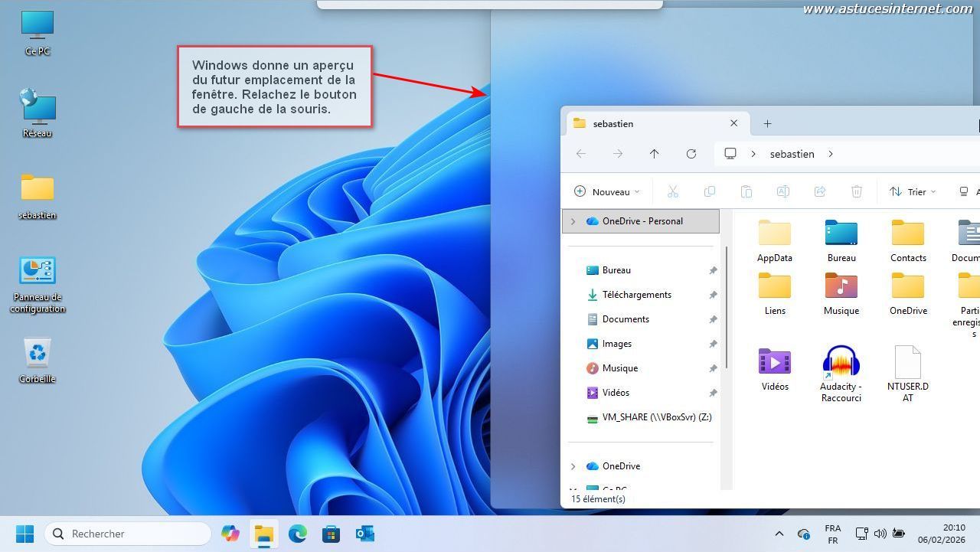Viewport: 980px width, 552px height.
Task: Add a new Explorer tab
Action: point(767,123)
